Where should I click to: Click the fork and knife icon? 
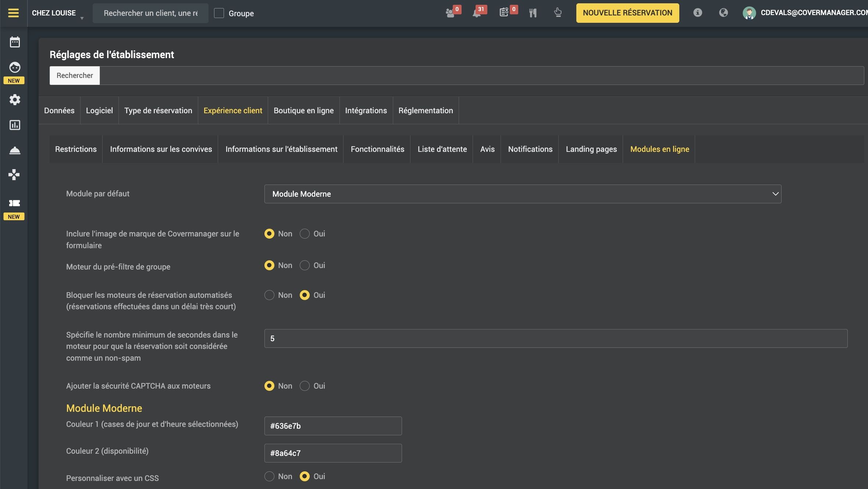click(x=533, y=13)
